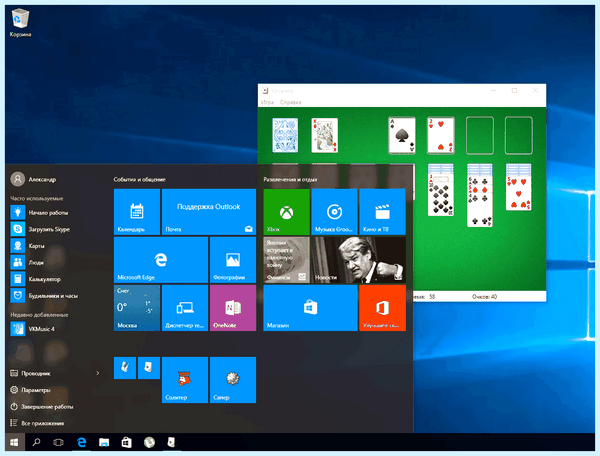
Task: Open the orange Office tile
Action: 382,308
